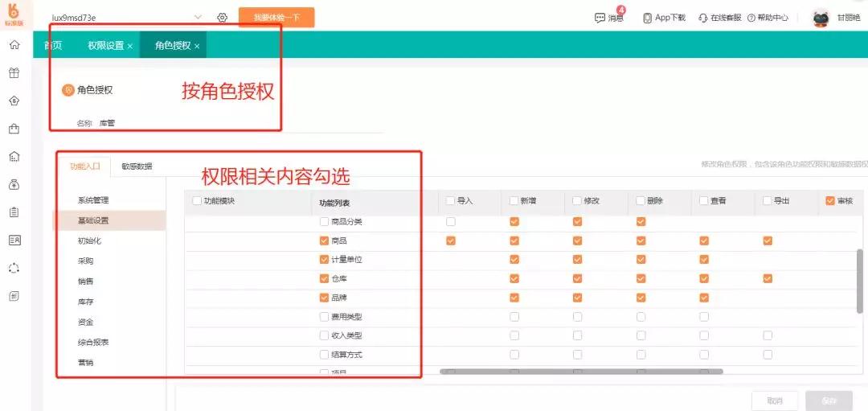Open the gift icon in left sidebar
The image size is (868, 411).
point(14,73)
